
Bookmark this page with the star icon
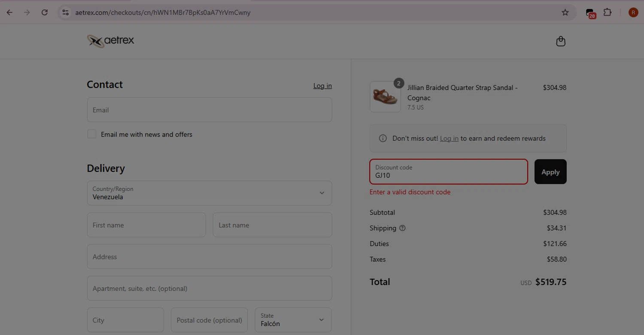565,12
